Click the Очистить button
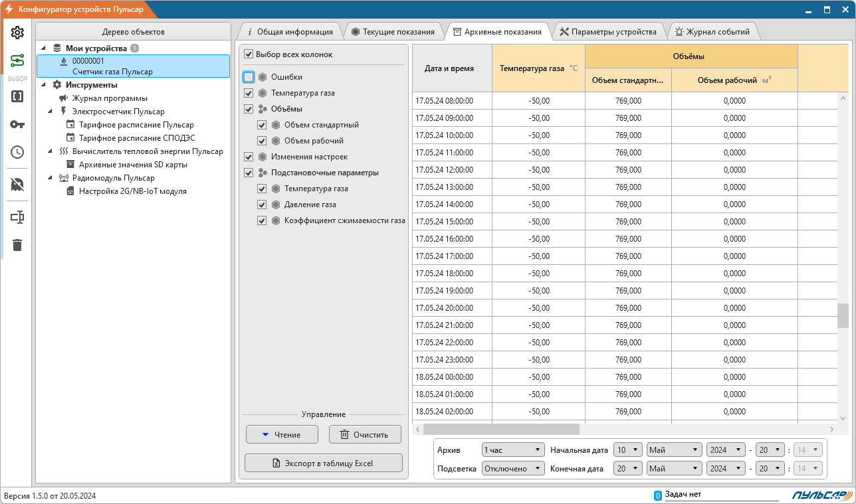Viewport: 856px width, 504px height. click(x=365, y=435)
